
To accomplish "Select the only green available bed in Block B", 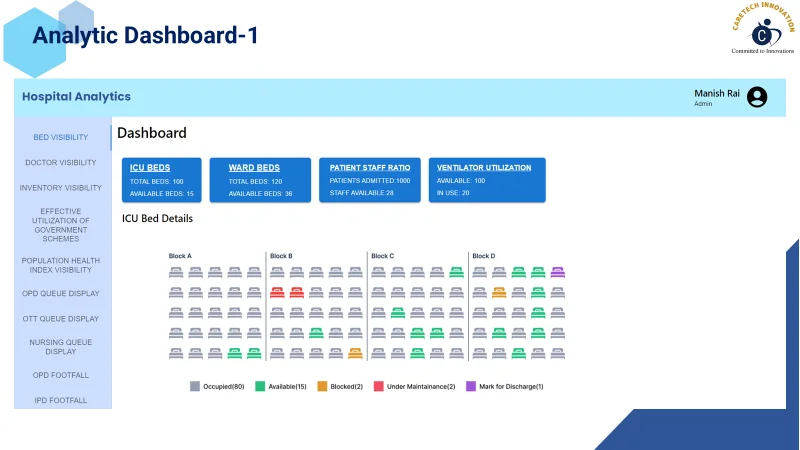I will pyautogui.click(x=316, y=333).
